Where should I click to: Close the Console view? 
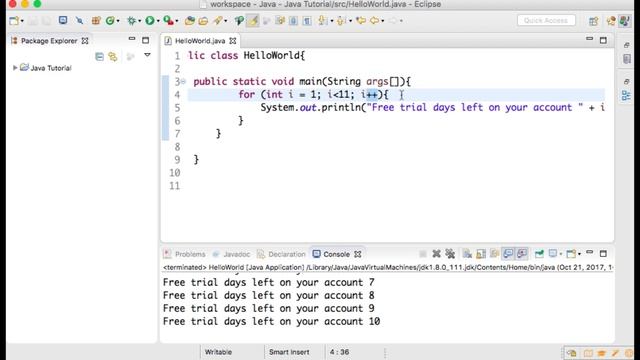tap(358, 254)
